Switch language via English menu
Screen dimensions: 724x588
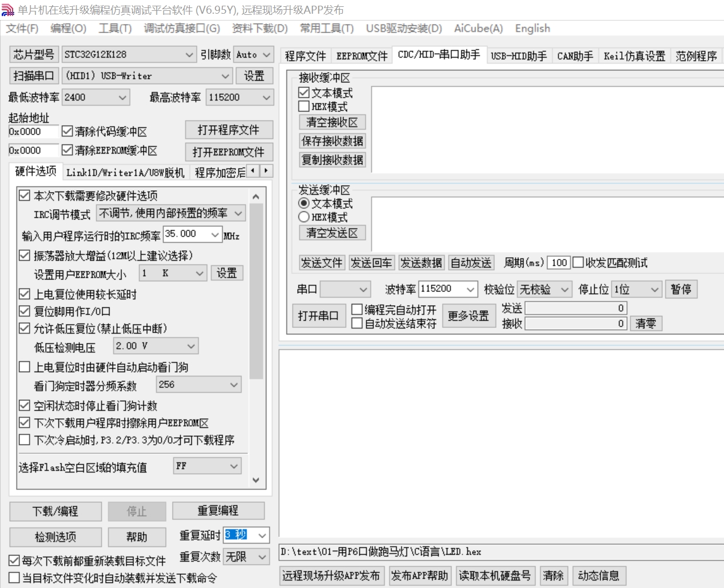point(533,28)
